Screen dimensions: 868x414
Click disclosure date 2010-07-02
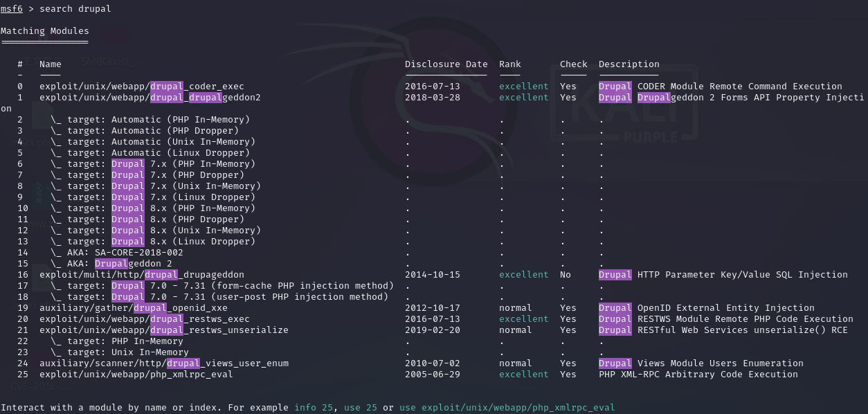(433, 363)
